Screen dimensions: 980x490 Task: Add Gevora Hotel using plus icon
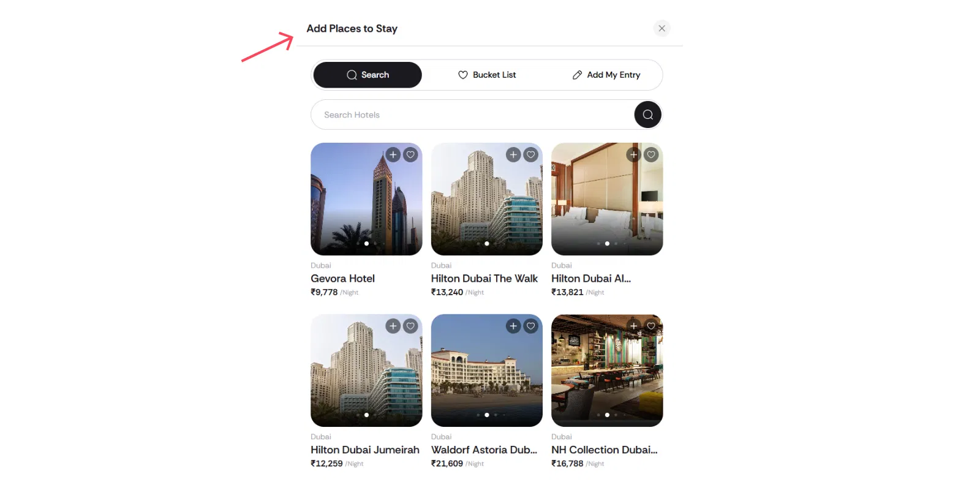pyautogui.click(x=393, y=155)
